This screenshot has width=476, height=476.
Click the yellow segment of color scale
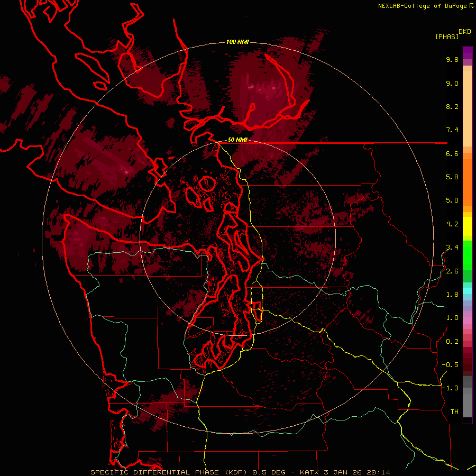click(x=467, y=226)
